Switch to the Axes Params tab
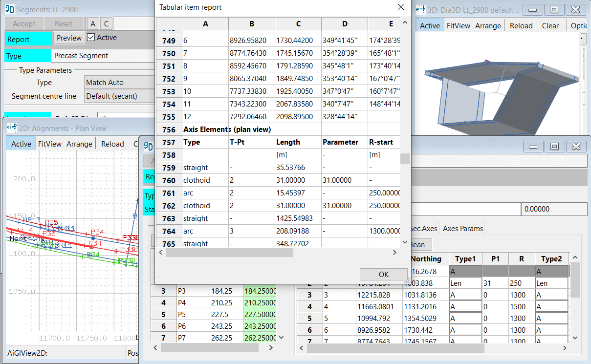The width and height of the screenshot is (591, 364). click(462, 228)
